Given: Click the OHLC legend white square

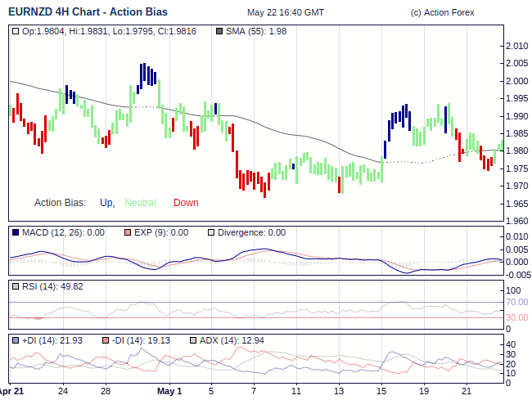Looking at the screenshot, I should 16,32.
